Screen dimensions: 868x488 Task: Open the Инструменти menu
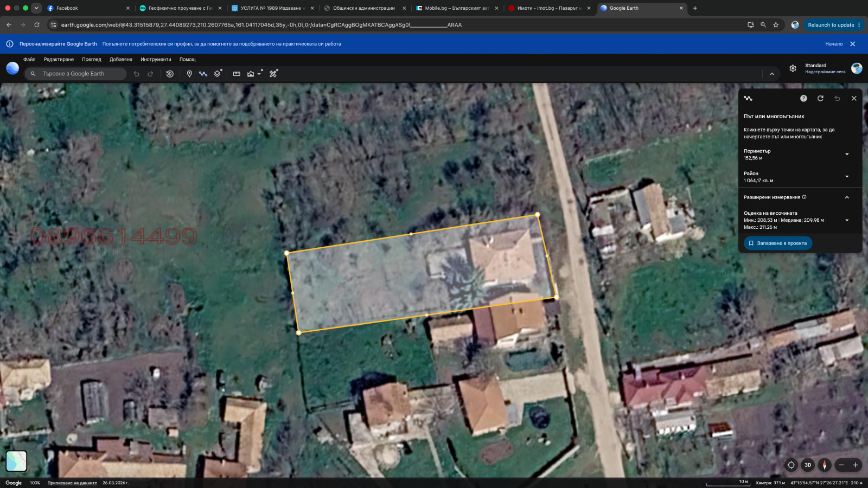coord(156,60)
